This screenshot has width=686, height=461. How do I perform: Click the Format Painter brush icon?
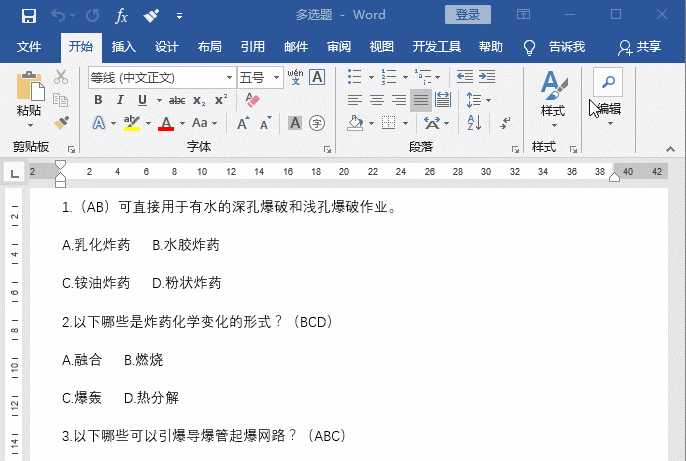61,122
